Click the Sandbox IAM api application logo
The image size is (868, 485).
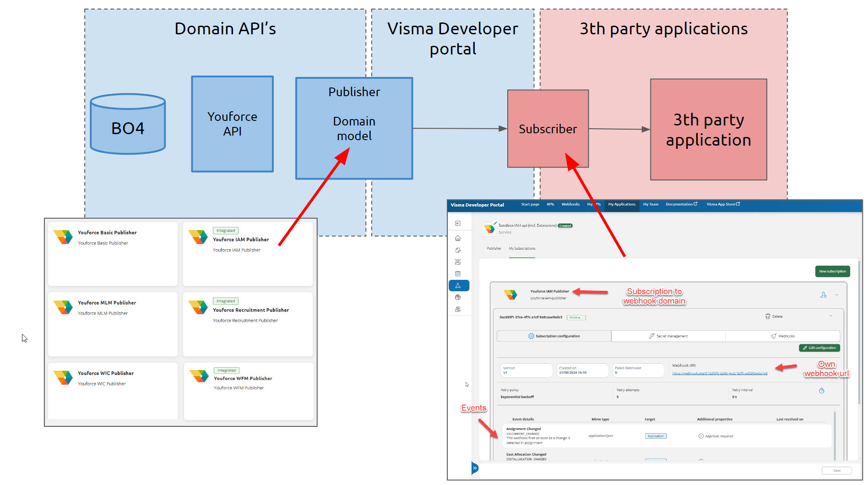[x=489, y=228]
